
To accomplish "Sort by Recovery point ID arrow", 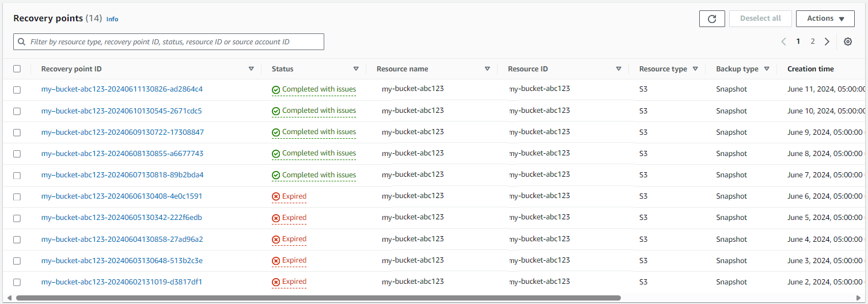I will [251, 69].
